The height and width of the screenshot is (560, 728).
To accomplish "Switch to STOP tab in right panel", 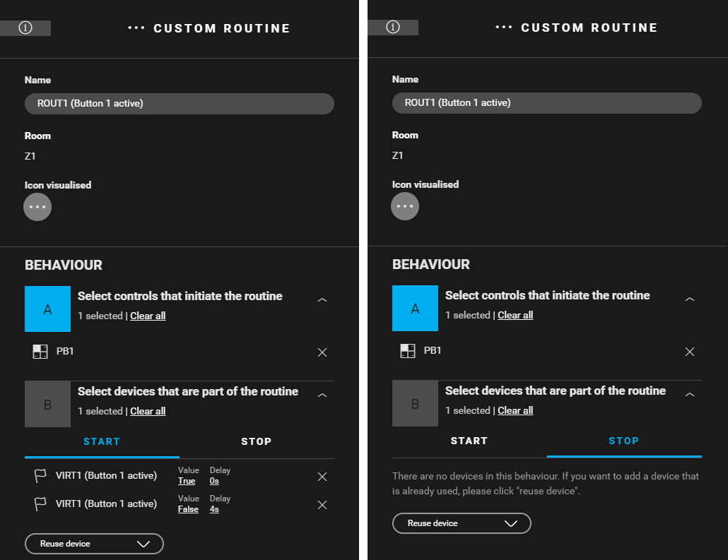I will [x=624, y=441].
